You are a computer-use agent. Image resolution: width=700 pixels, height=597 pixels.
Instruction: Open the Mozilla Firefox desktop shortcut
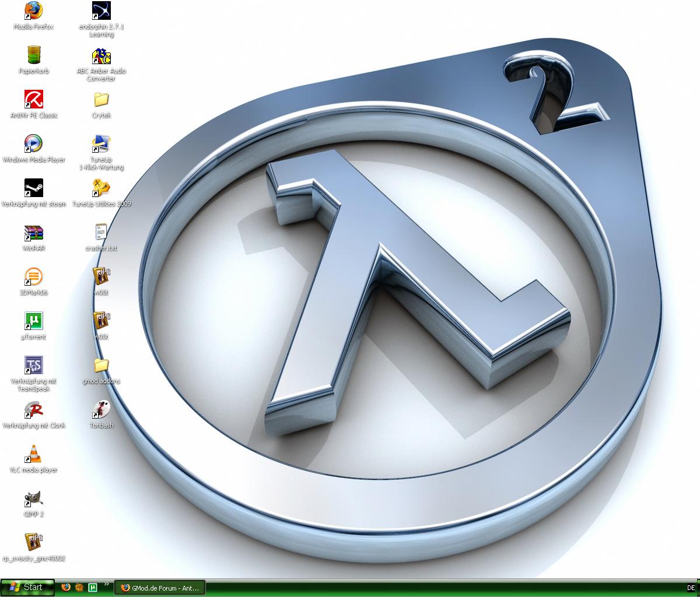click(34, 11)
